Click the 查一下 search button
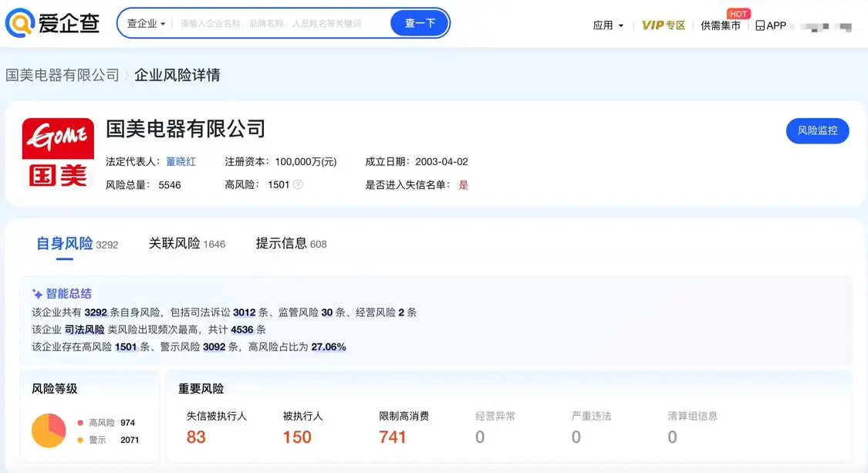This screenshot has height=473, width=868. (420, 23)
